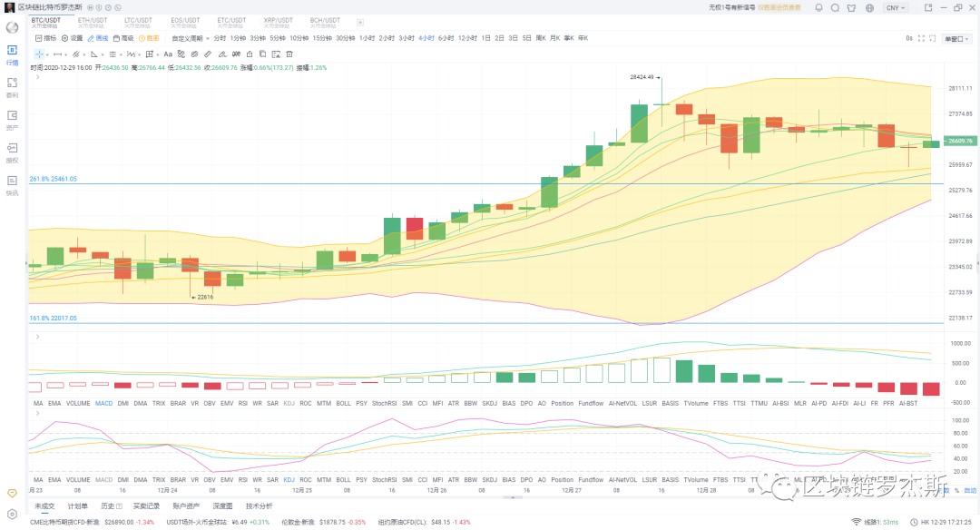This screenshot has width=980, height=530.
Task: Switch to the BCH/USDT tab
Action: click(x=325, y=23)
